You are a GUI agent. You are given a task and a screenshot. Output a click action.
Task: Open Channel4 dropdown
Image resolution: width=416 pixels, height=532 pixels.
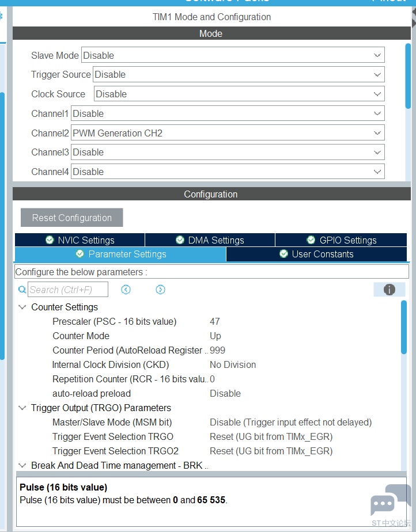[228, 172]
